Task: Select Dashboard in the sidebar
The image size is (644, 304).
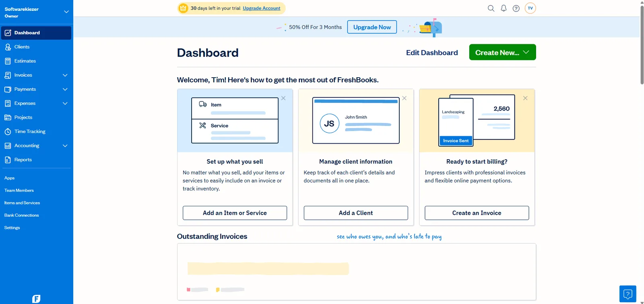Action: [36, 33]
